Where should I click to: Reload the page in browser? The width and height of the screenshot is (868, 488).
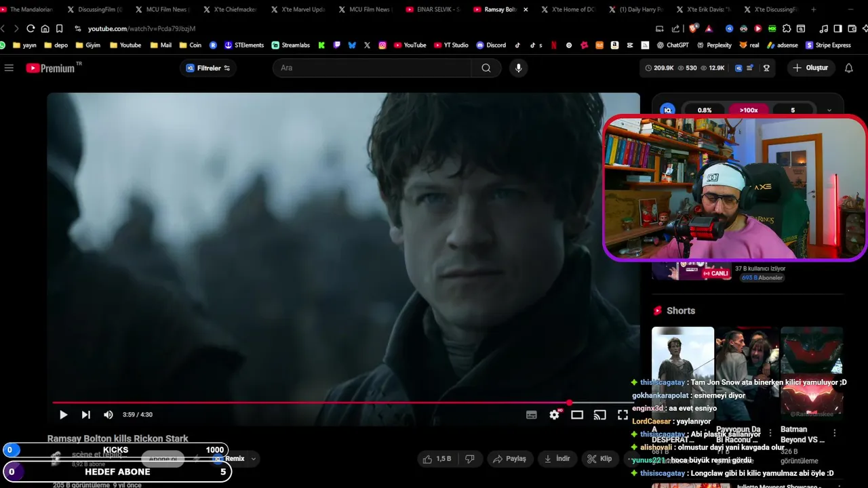click(31, 28)
